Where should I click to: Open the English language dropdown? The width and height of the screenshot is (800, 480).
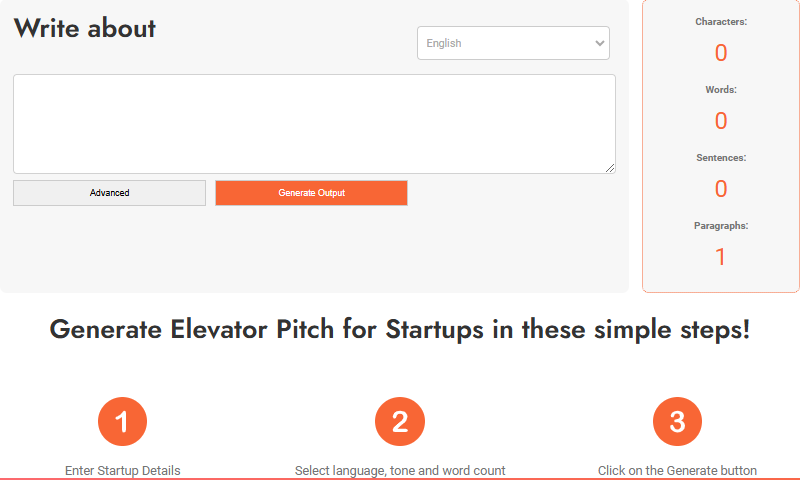(513, 43)
